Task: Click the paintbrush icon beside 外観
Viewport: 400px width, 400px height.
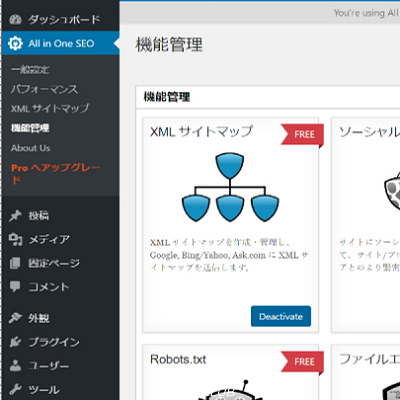Action: [15, 318]
